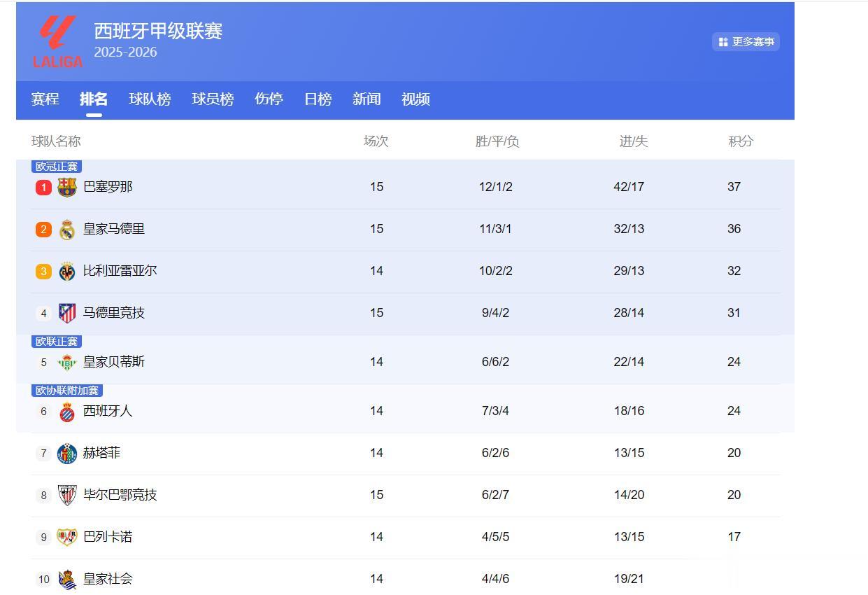This screenshot has height=595, width=868.
Task: Click the Barcelona club crest
Action: [67, 187]
